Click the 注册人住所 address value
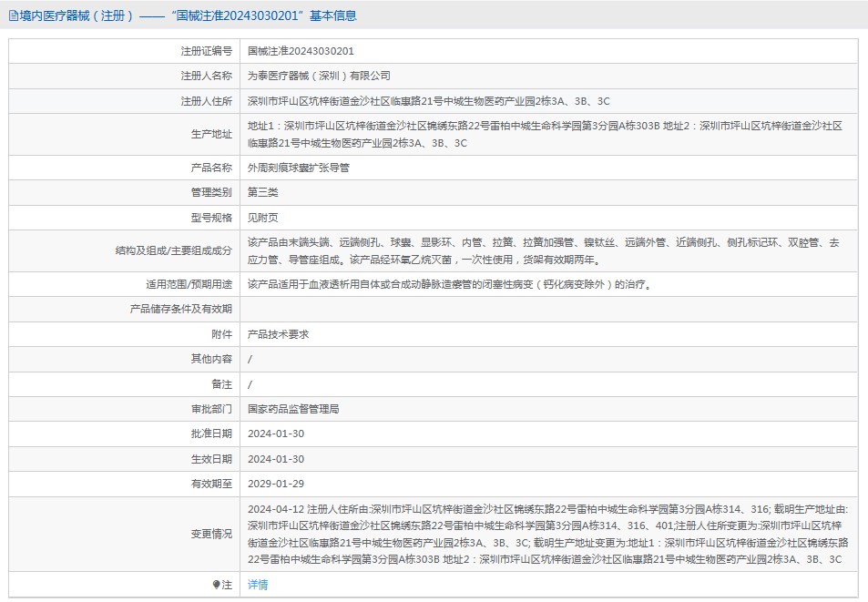868x602 pixels. (428, 101)
